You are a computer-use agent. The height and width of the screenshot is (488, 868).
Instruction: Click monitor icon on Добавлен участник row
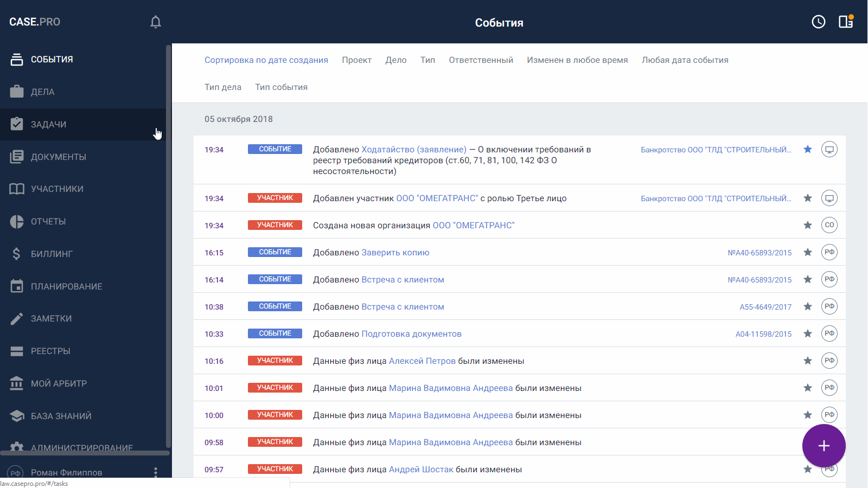pyautogui.click(x=829, y=198)
